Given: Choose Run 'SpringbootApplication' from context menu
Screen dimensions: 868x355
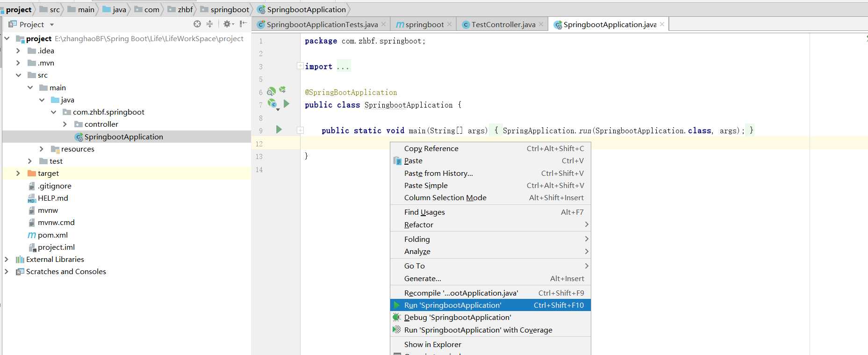Looking at the screenshot, I should [x=490, y=305].
